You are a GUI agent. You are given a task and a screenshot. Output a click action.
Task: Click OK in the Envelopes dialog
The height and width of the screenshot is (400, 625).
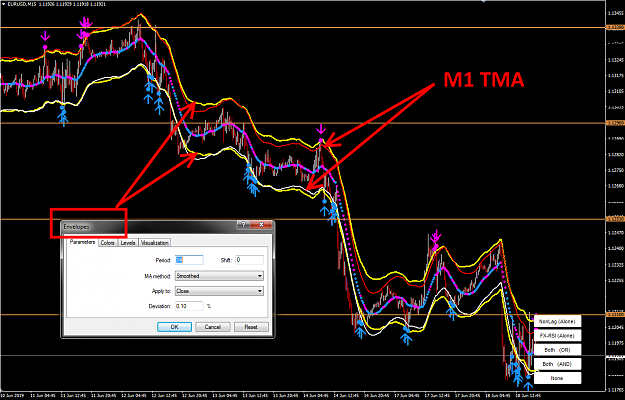[174, 327]
